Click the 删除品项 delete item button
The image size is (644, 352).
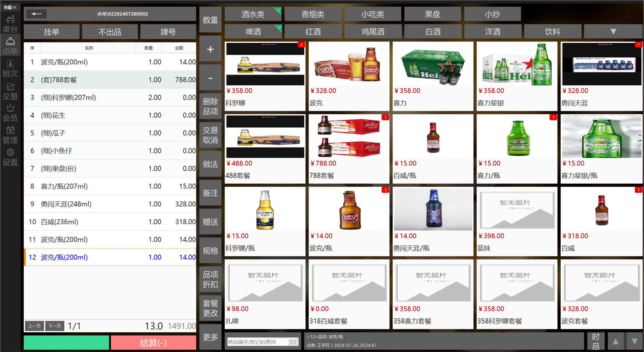[x=210, y=106]
